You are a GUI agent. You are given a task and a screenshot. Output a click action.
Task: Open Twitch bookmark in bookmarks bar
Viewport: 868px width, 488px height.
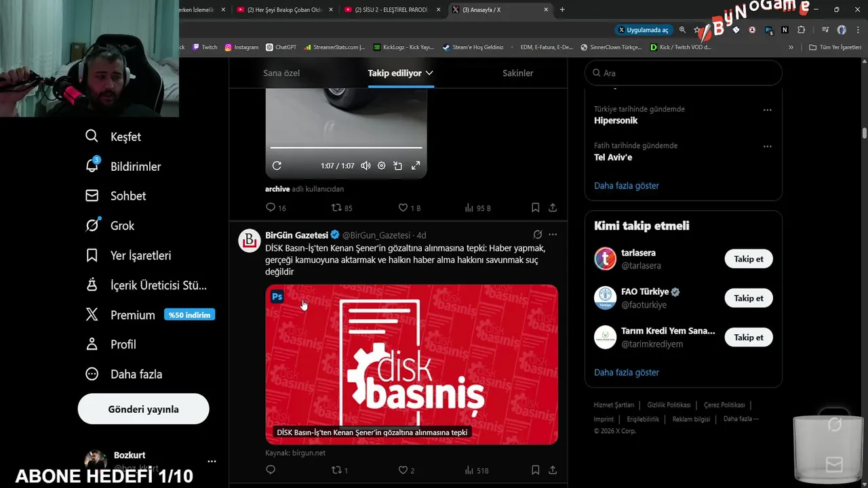tap(205, 47)
